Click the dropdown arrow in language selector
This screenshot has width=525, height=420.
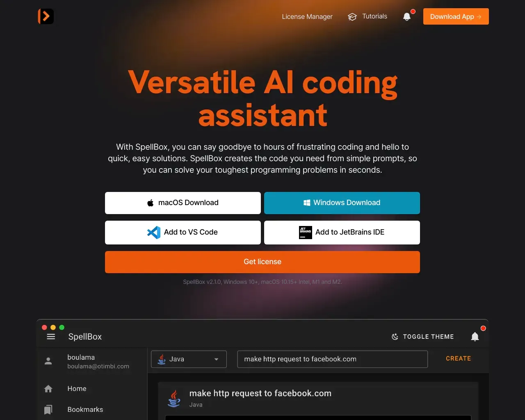click(x=217, y=359)
